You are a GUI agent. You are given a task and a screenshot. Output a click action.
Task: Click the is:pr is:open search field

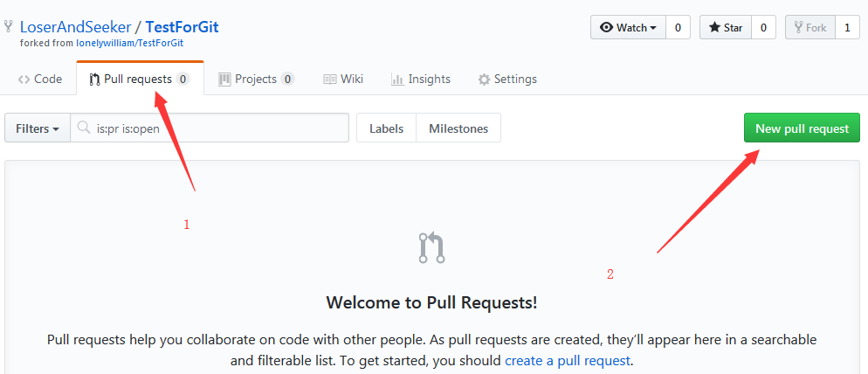[218, 128]
